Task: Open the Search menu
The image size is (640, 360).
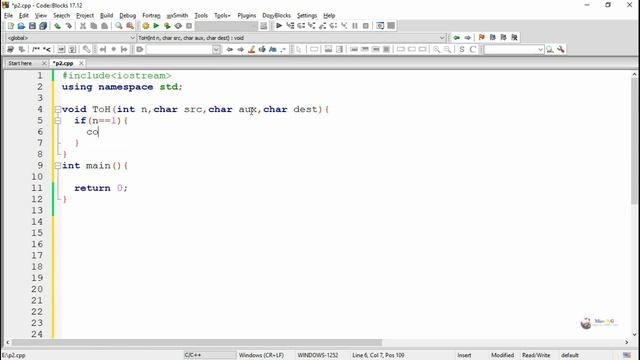Action: pyautogui.click(x=61, y=16)
